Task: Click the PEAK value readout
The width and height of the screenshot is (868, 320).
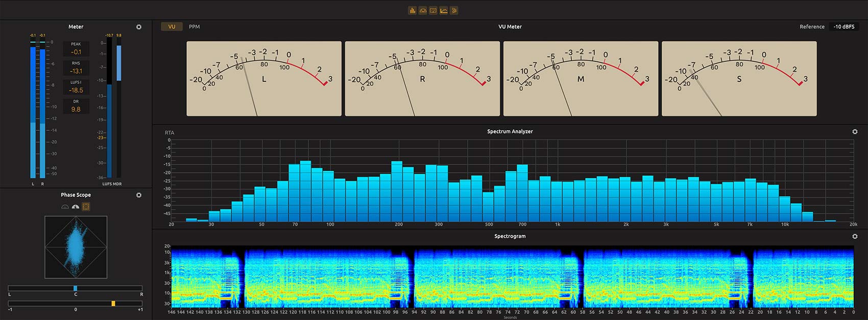Action: (76, 52)
